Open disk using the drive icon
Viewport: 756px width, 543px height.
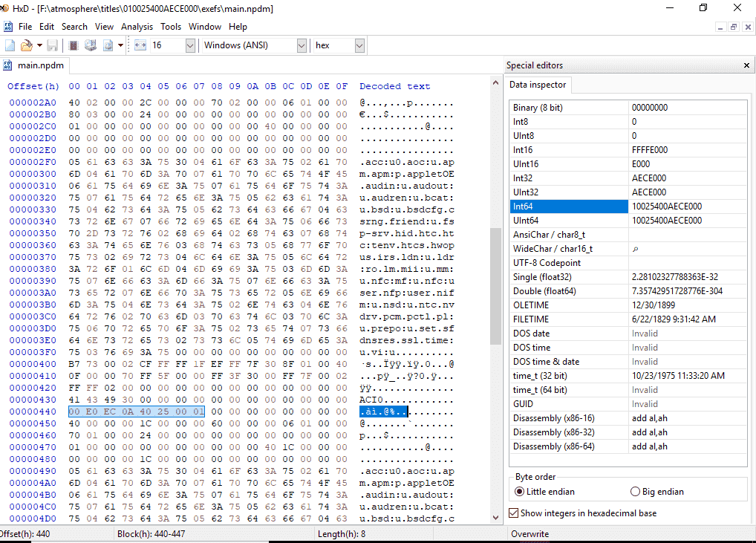tap(90, 45)
